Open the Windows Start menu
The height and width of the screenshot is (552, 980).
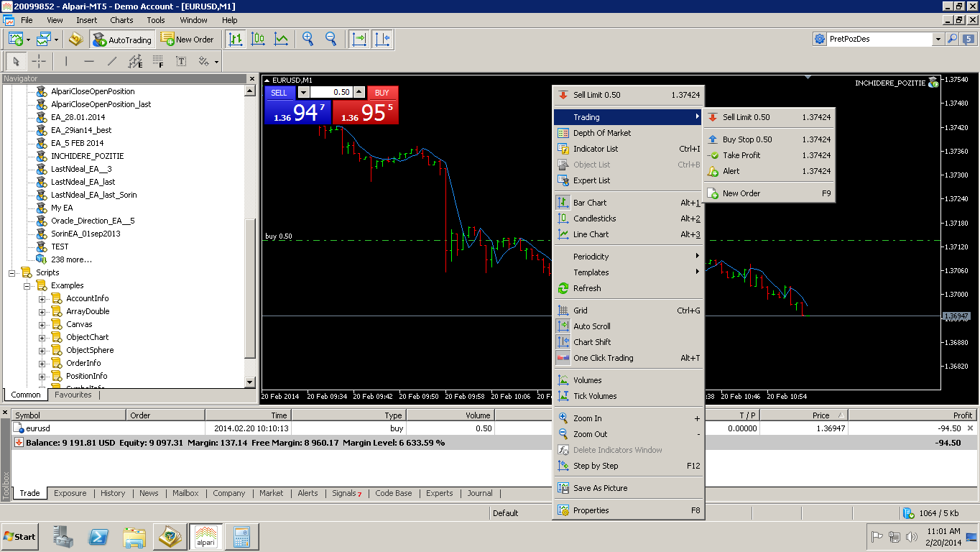(x=19, y=536)
